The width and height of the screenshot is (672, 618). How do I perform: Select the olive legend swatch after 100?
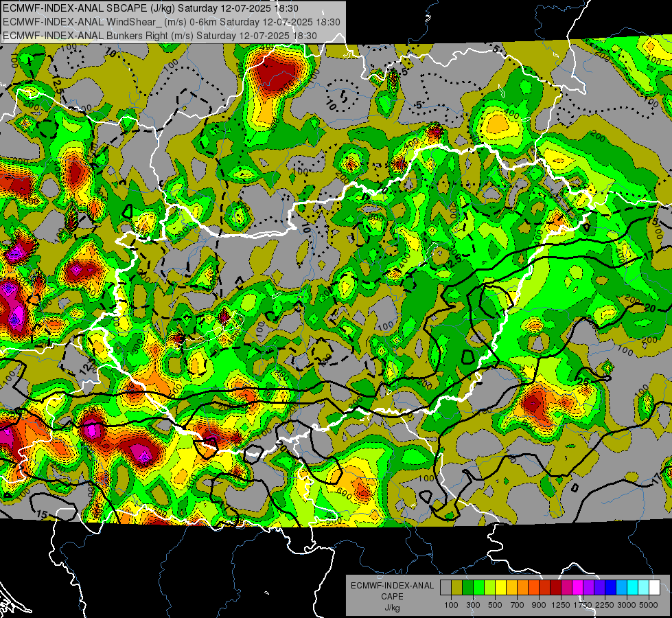(x=457, y=587)
